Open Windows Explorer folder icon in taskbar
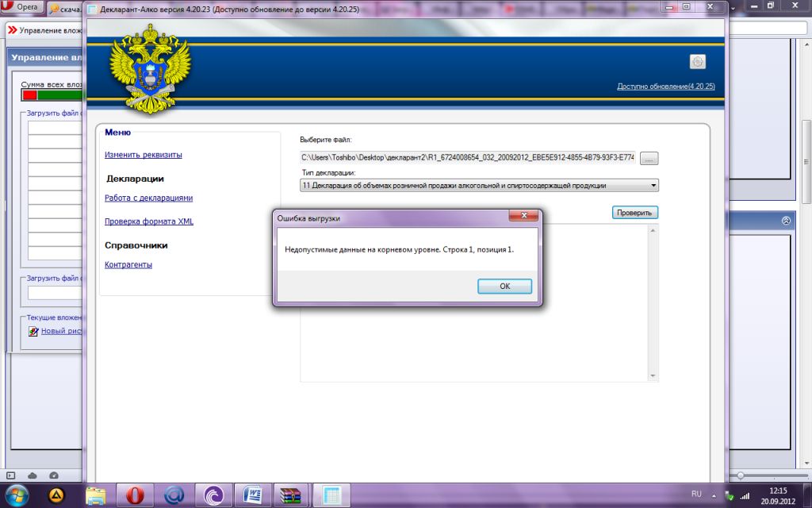The image size is (812, 508). coord(95,495)
